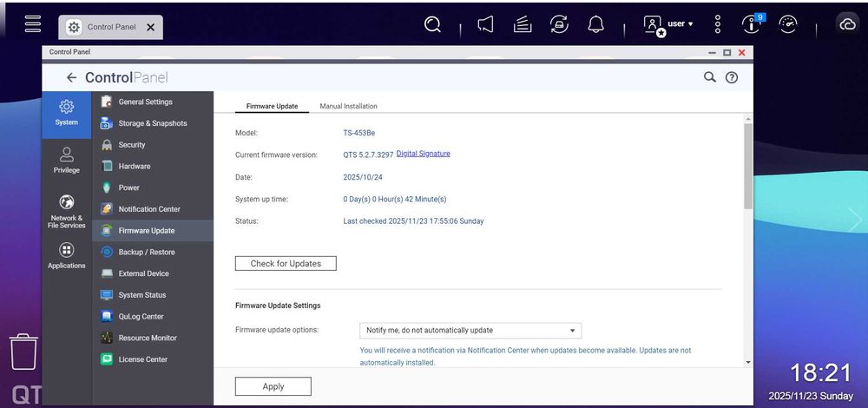The image size is (868, 408).
Task: Click Firmware Update Settings heading
Action: tap(278, 305)
